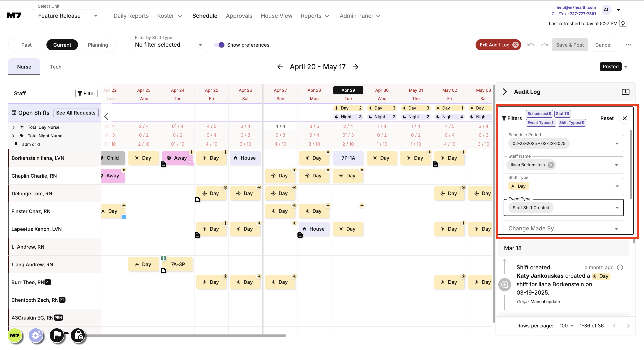Collapse the Audit Log panel chevron
This screenshot has width=644, height=350.
505,92
